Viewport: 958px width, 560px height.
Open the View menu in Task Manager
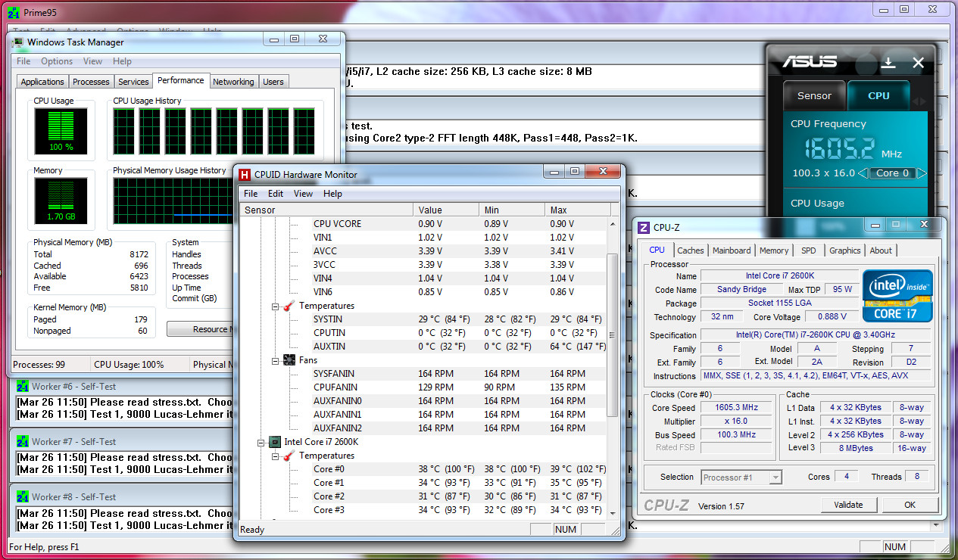coord(92,61)
